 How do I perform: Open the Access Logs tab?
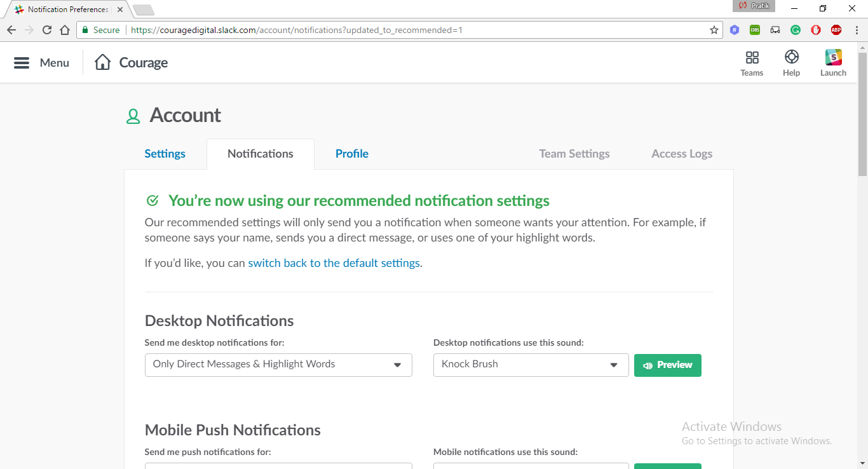(682, 154)
